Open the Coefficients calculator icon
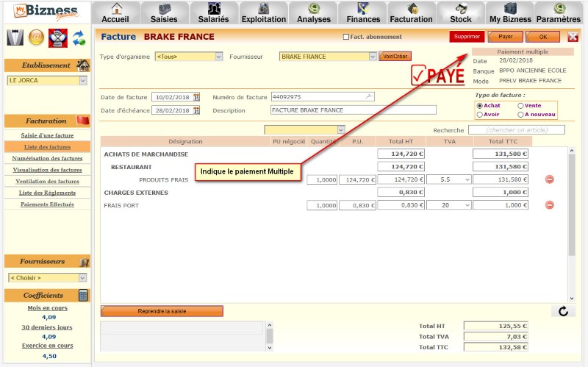Screen dimensions: 588x367 [83, 296]
